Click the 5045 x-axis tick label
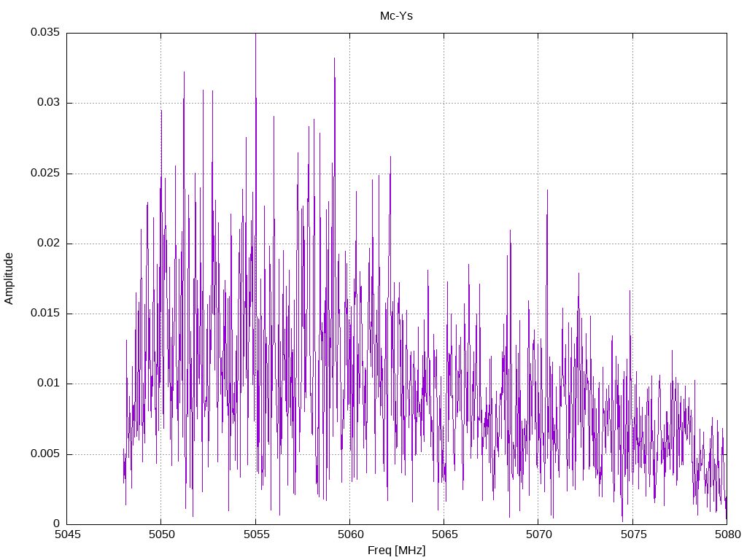Image resolution: width=747 pixels, height=560 pixels. (x=67, y=534)
